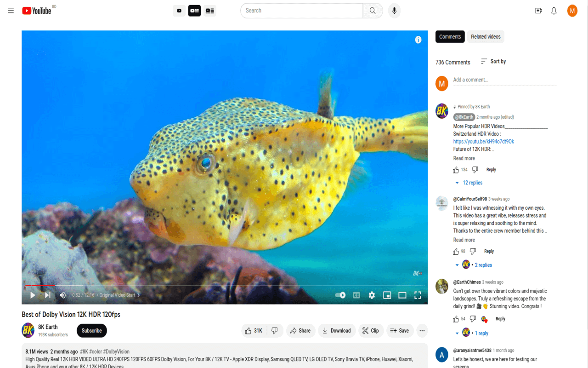This screenshot has height=368, width=588.
Task: Subscribe to the 8K Earth channel
Action: point(91,330)
